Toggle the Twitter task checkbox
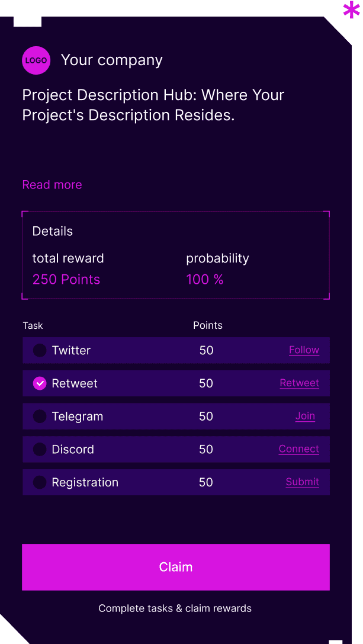This screenshot has width=363, height=644. [40, 350]
